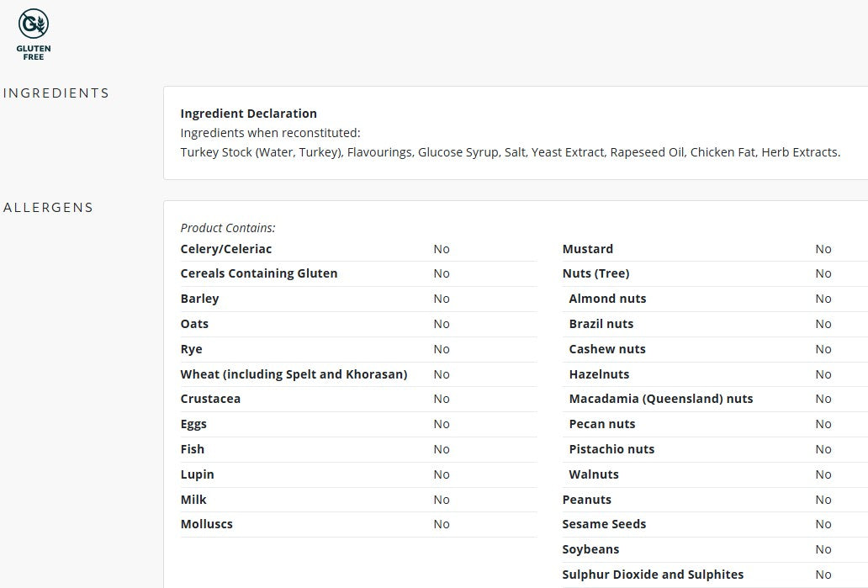Click the Cereals Containing Gluten label
The image size is (868, 588).
coord(258,273)
